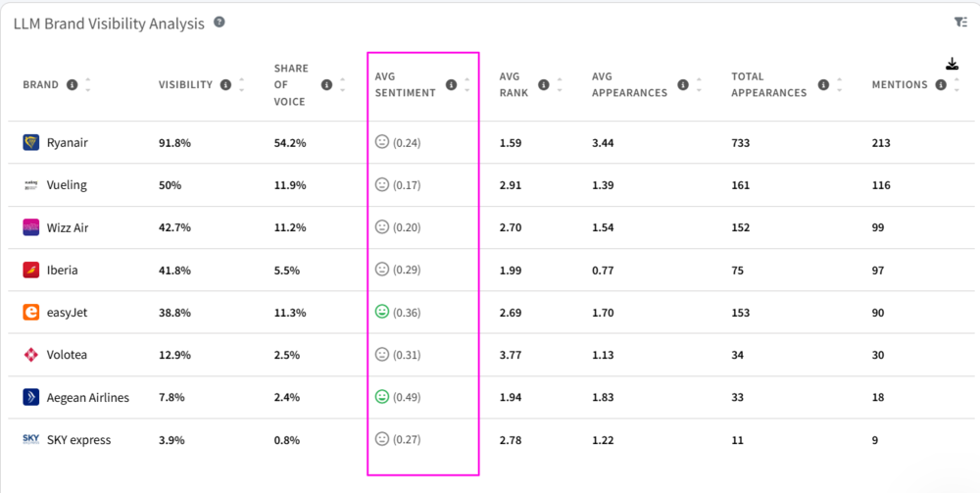Screen dimensions: 980x493
Task: Sort by AVG RANK using sort arrows
Action: 560,84
